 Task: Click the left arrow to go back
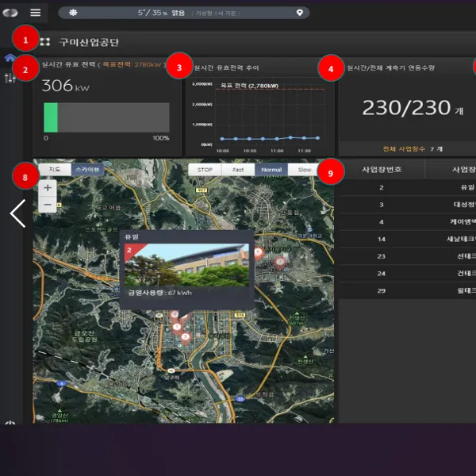pyautogui.click(x=17, y=213)
